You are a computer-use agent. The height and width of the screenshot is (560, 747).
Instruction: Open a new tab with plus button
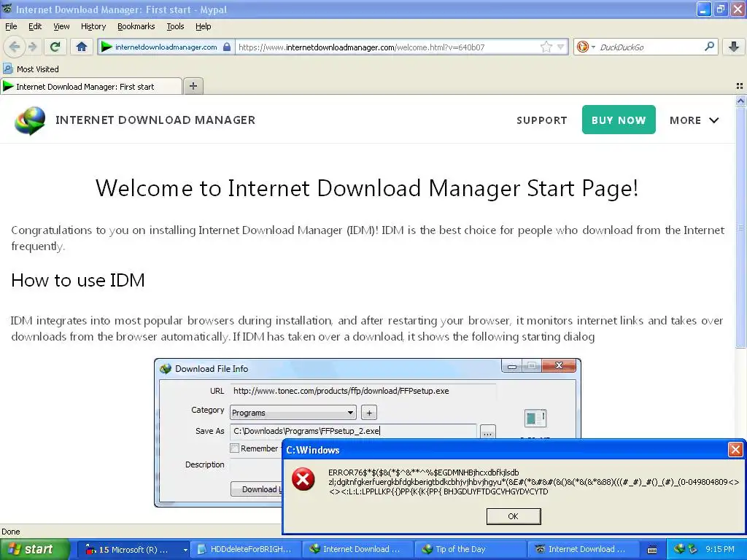[x=193, y=86]
